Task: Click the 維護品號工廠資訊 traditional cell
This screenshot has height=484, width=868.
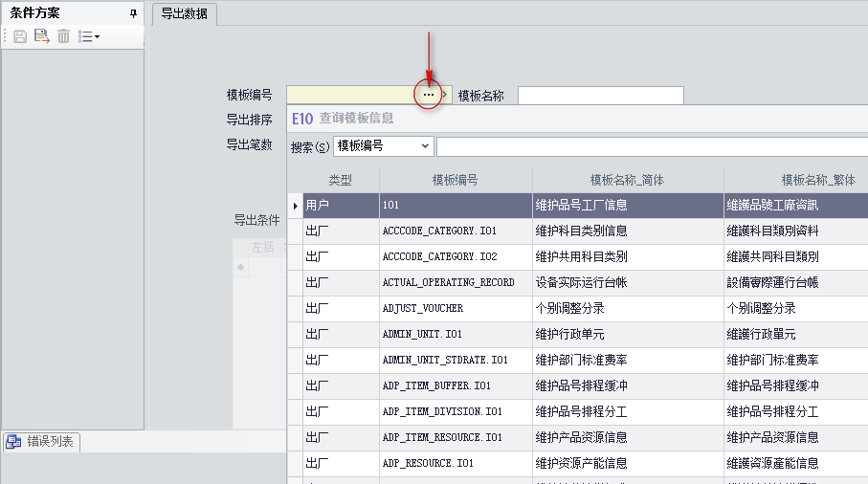Action: click(x=796, y=206)
